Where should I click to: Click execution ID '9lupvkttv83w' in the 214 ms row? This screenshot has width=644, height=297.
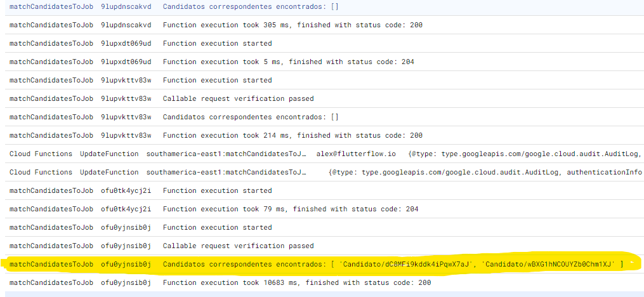click(x=126, y=136)
